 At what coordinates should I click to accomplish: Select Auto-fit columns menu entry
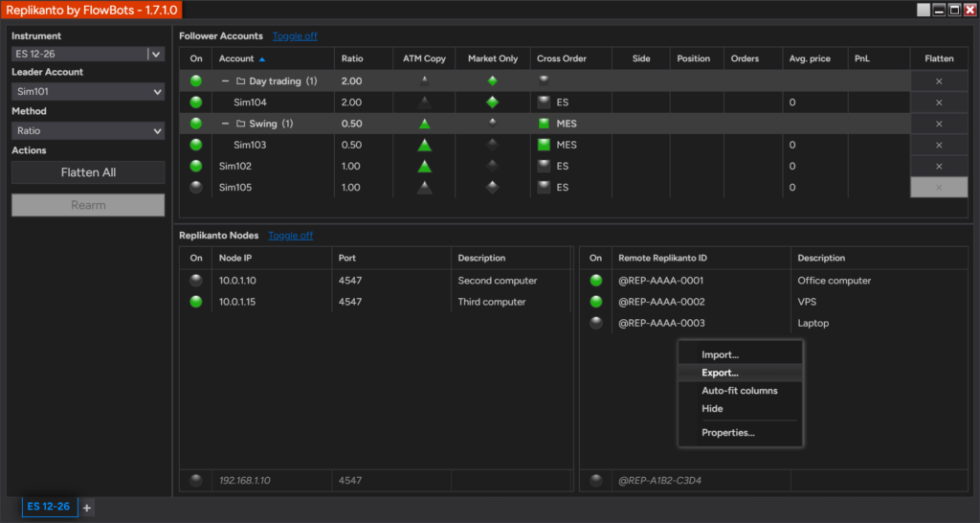point(740,391)
